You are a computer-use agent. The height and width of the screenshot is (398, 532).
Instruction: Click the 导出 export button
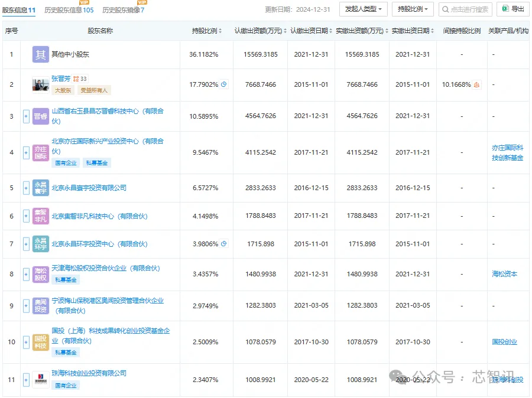coord(513,9)
